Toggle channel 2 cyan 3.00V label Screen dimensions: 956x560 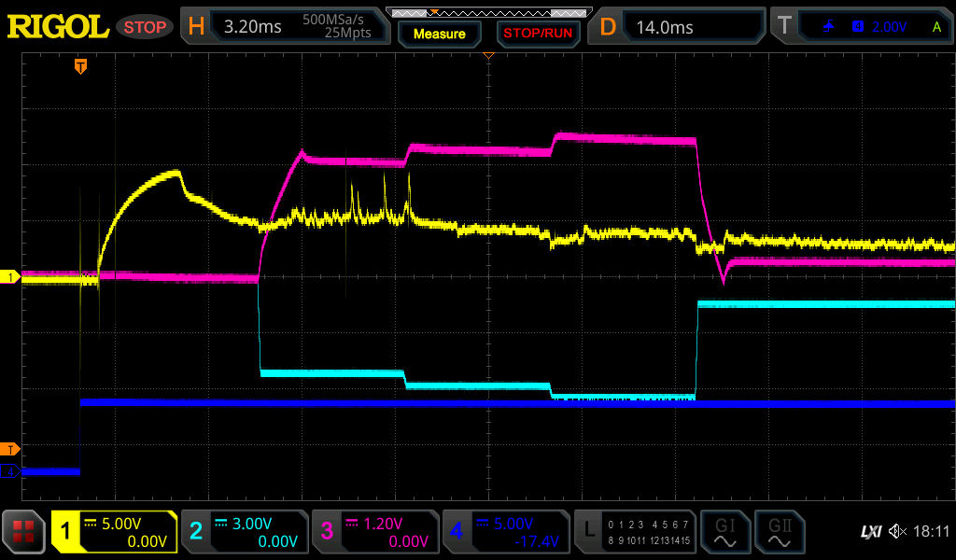pyautogui.click(x=244, y=532)
